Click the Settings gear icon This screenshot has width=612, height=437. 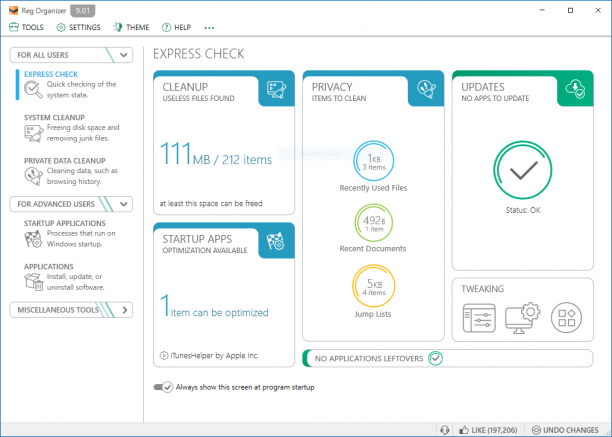pyautogui.click(x=61, y=27)
